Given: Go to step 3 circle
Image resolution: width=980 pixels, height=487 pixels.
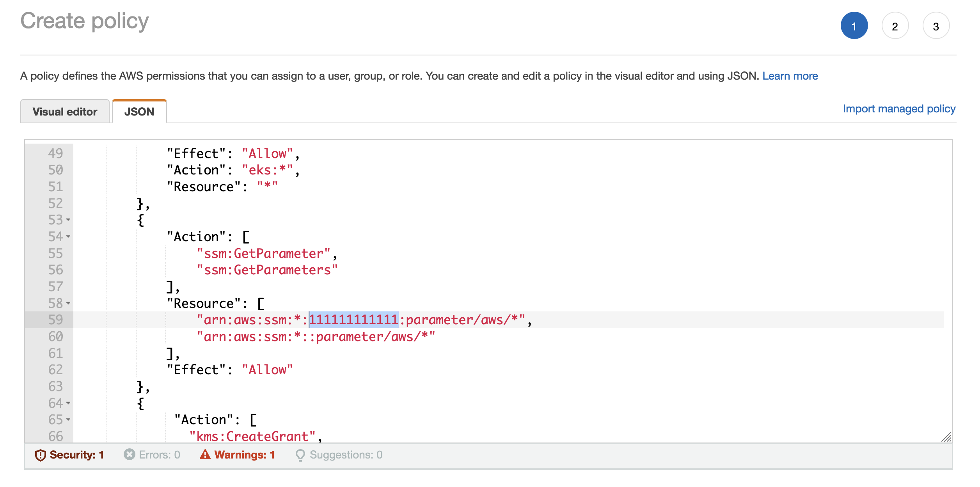Looking at the screenshot, I should tap(936, 26).
